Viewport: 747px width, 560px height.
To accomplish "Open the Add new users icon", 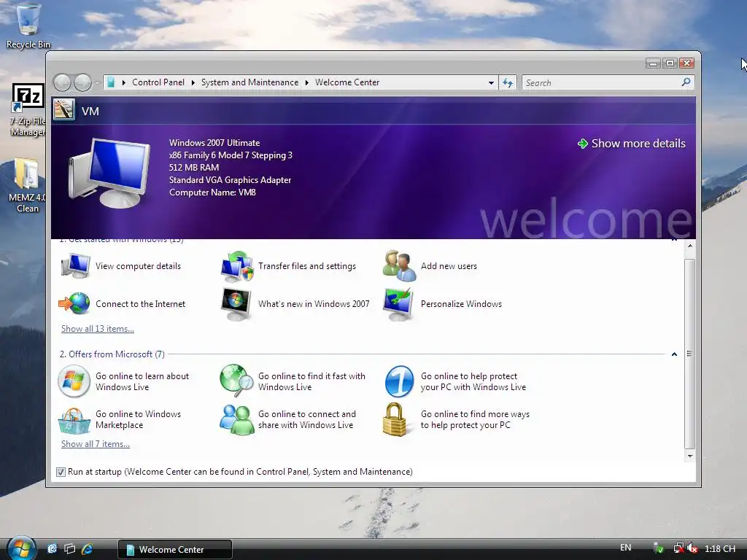I will (399, 265).
